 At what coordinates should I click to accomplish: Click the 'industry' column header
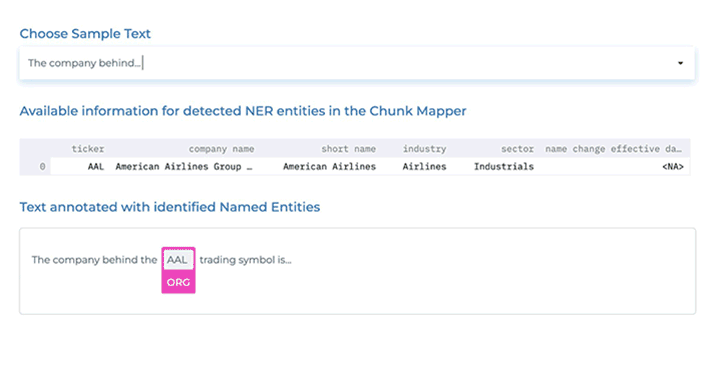coord(424,148)
